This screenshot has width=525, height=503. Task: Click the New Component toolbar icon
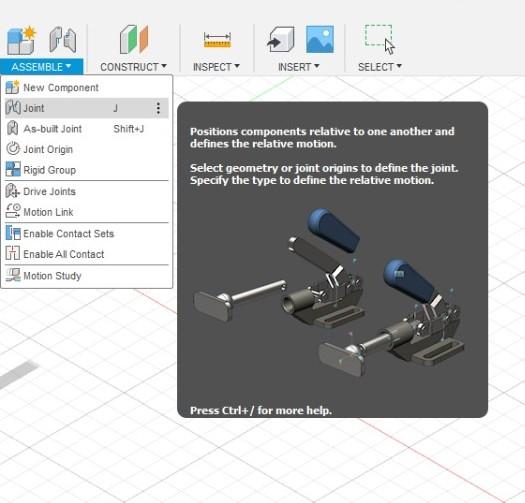click(21, 41)
